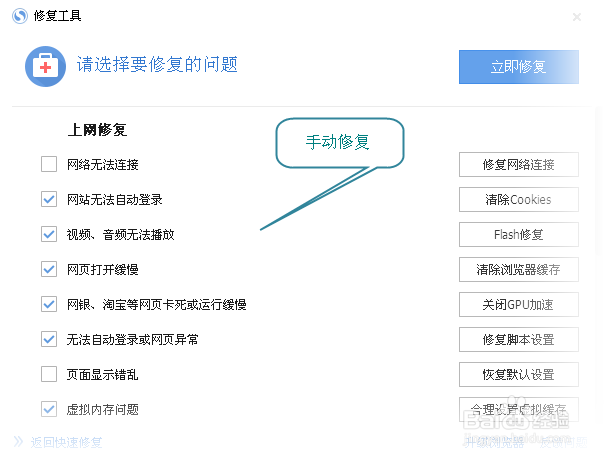The image size is (604, 460).
Task: Click 修复网络连接 button
Action: click(518, 165)
